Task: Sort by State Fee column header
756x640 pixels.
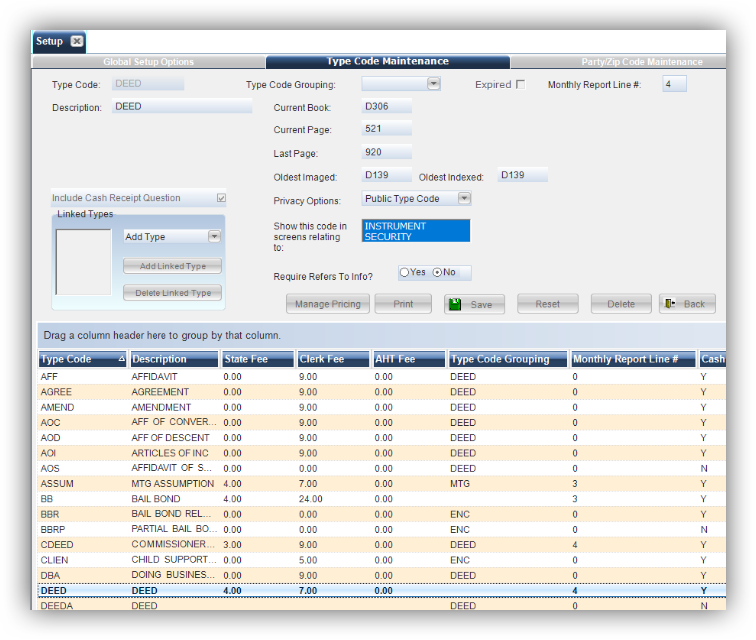Action: (x=258, y=359)
